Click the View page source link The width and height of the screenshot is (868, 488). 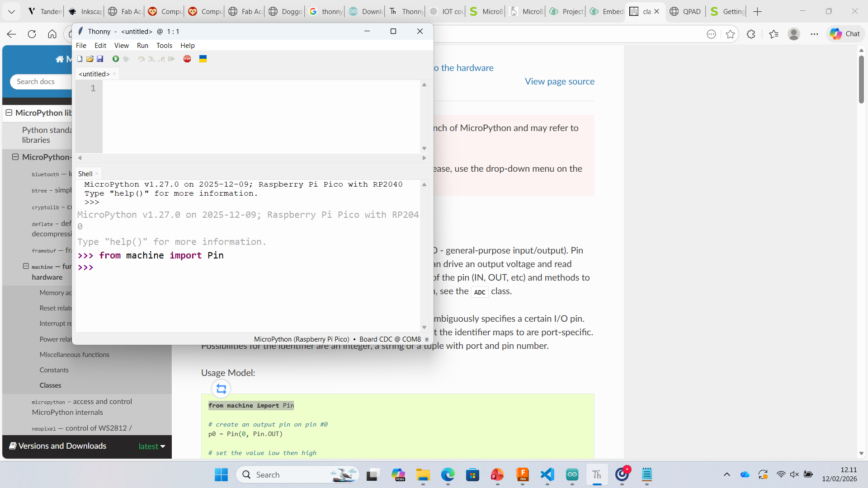[x=559, y=81]
